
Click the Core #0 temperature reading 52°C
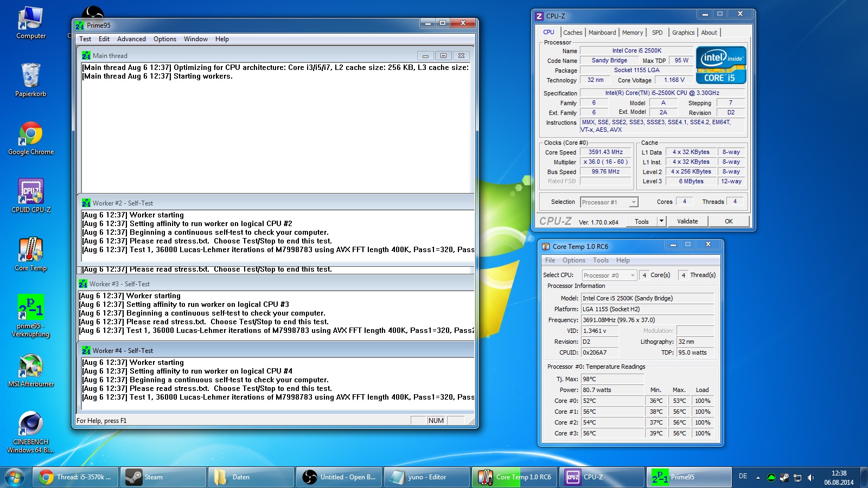pos(612,401)
